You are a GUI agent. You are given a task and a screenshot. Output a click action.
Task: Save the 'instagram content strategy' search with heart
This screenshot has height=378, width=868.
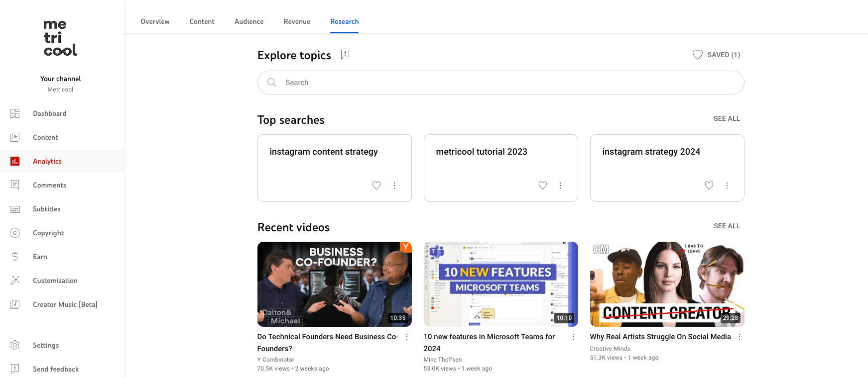coord(376,186)
